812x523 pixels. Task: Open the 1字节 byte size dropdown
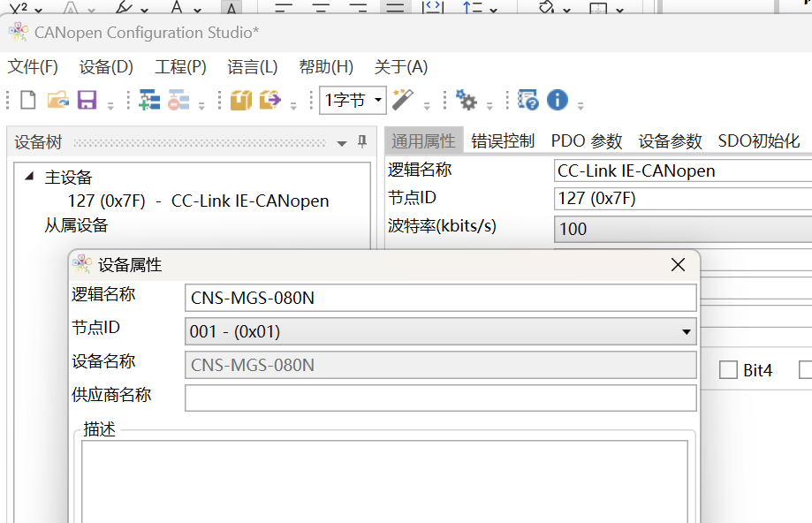[378, 100]
